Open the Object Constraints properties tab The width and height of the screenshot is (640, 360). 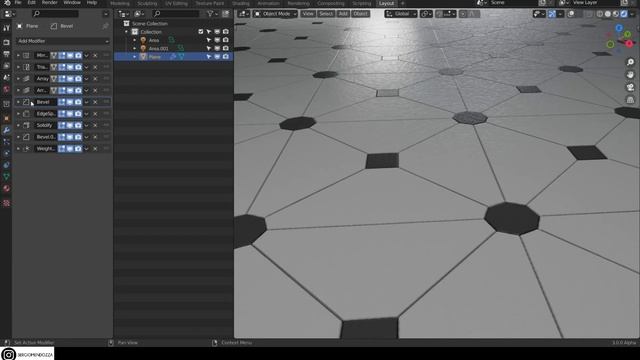[x=6, y=165]
